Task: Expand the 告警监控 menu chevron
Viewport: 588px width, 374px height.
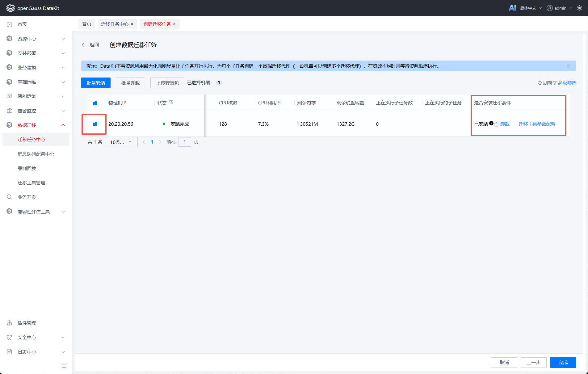Action: coord(63,111)
